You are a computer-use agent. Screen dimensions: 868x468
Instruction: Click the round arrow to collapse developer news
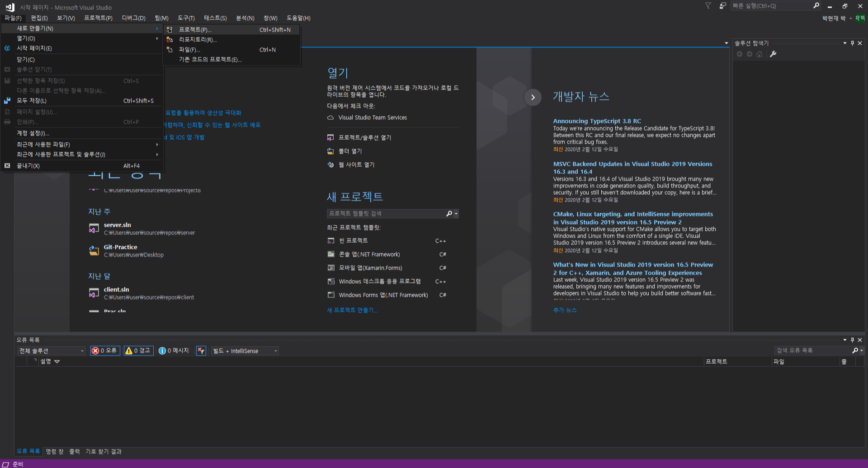[533, 97]
